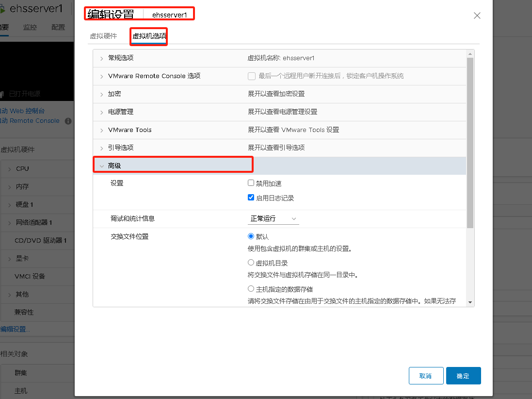Viewport: 532px width, 399px height.
Task: Expand the 硬盘 1 hardware row
Action: coord(10,205)
